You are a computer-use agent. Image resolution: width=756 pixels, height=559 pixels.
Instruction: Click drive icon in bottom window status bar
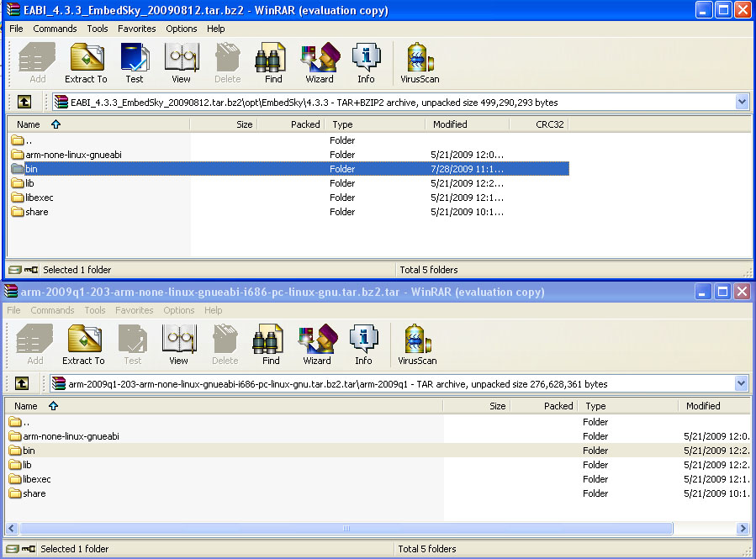click(13, 549)
